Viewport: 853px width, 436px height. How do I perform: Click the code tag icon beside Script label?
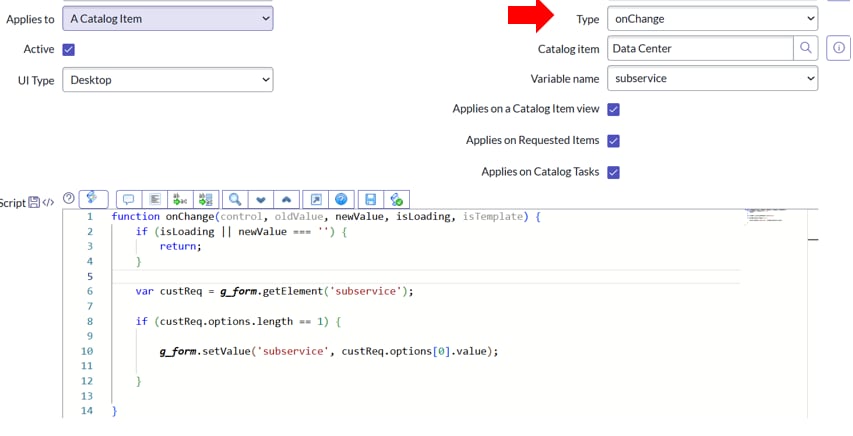[x=48, y=202]
